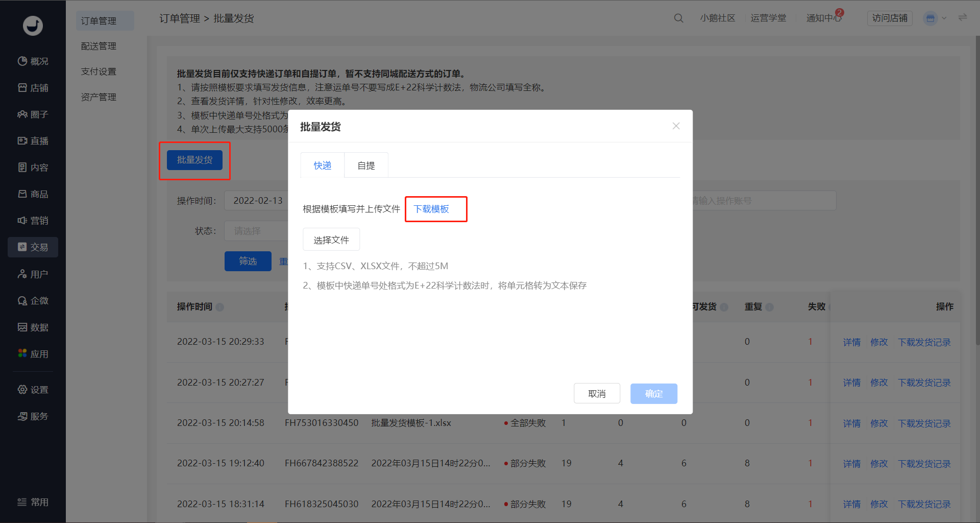Click the switch arrows icon top right
980x523 pixels.
click(963, 17)
